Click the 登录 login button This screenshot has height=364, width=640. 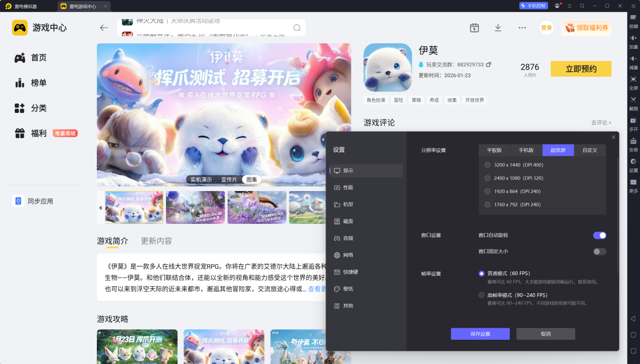click(547, 28)
